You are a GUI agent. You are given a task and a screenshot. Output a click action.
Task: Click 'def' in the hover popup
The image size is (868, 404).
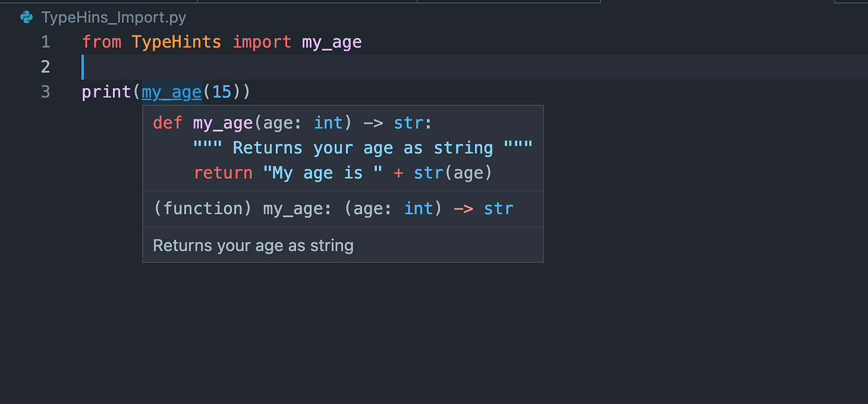167,123
